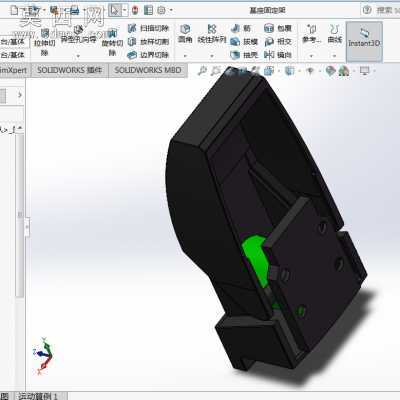Click the Help question mark icon
Screen dimensions: 400x400
(x=367, y=10)
